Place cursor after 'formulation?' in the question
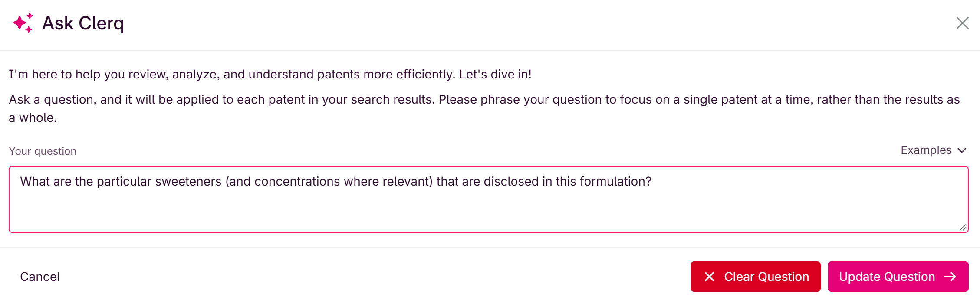Image resolution: width=980 pixels, height=300 pixels. tap(652, 181)
